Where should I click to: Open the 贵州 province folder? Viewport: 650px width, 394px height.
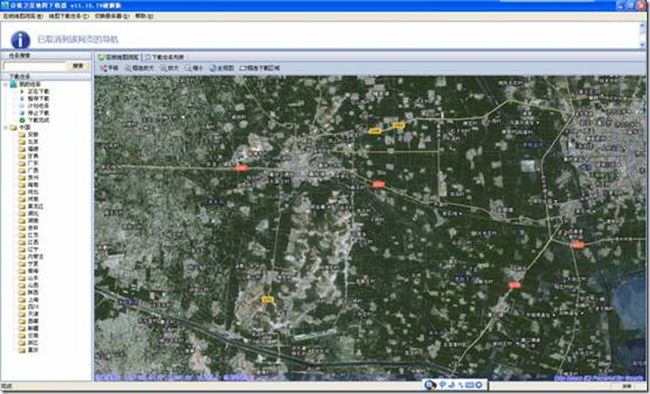(x=29, y=178)
